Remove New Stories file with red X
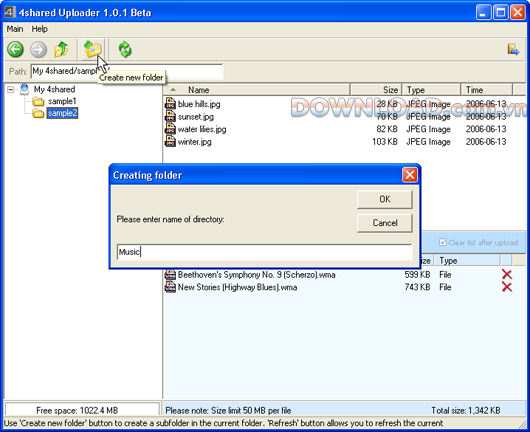Image resolution: width=530 pixels, height=432 pixels. tap(507, 287)
